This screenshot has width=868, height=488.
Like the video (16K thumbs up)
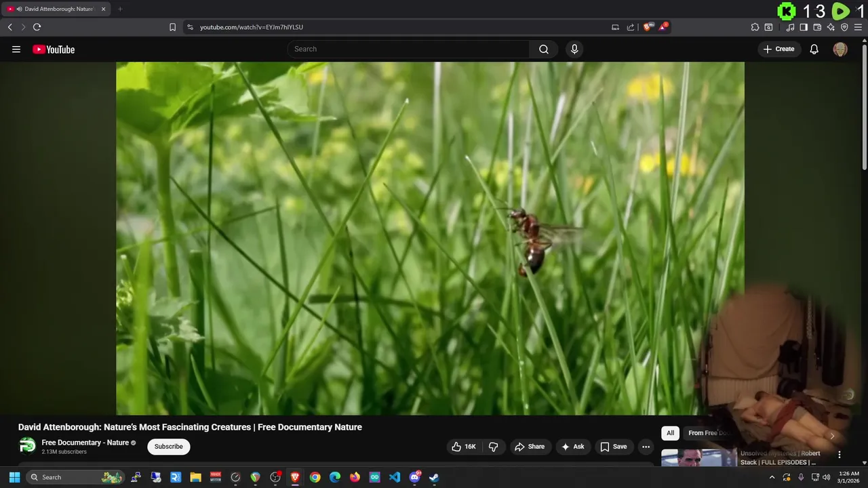click(x=464, y=447)
